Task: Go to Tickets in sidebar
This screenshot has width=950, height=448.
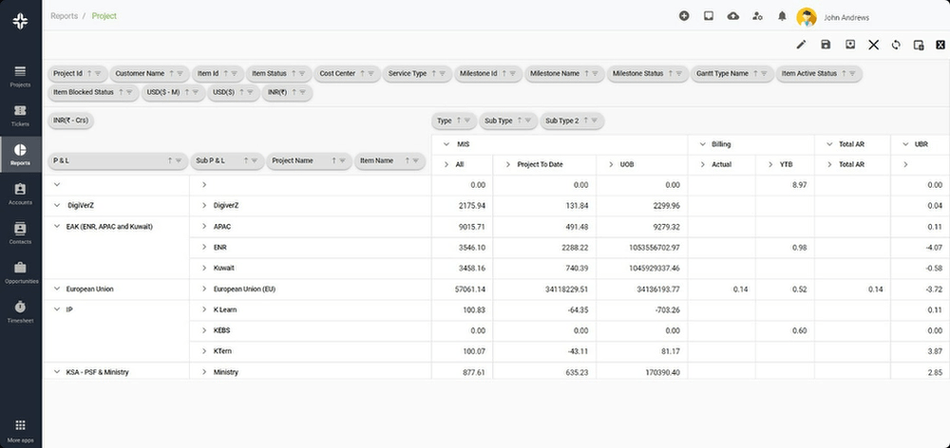Action: coord(20,115)
